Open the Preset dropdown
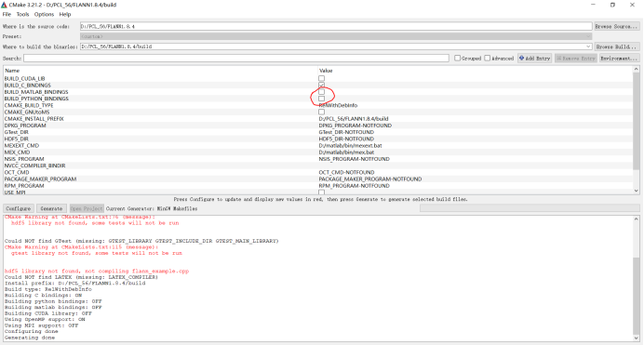This screenshot has width=644, height=345. coord(336,36)
